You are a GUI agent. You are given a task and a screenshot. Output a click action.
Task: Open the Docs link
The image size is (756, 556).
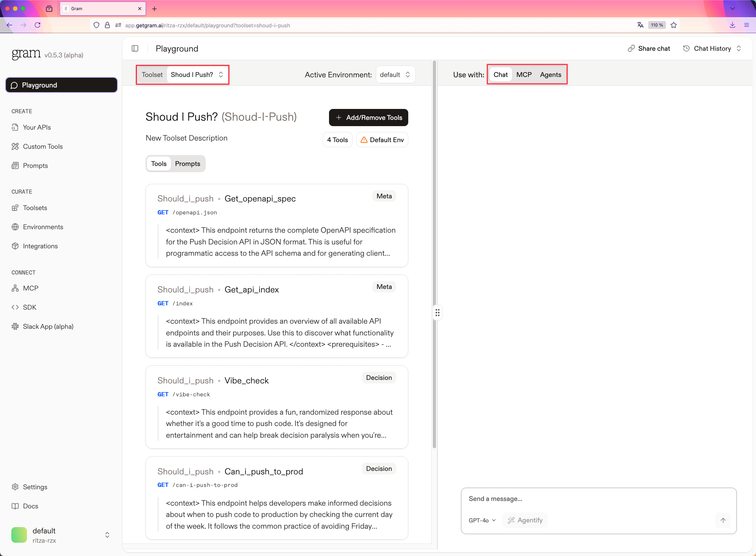(x=30, y=506)
